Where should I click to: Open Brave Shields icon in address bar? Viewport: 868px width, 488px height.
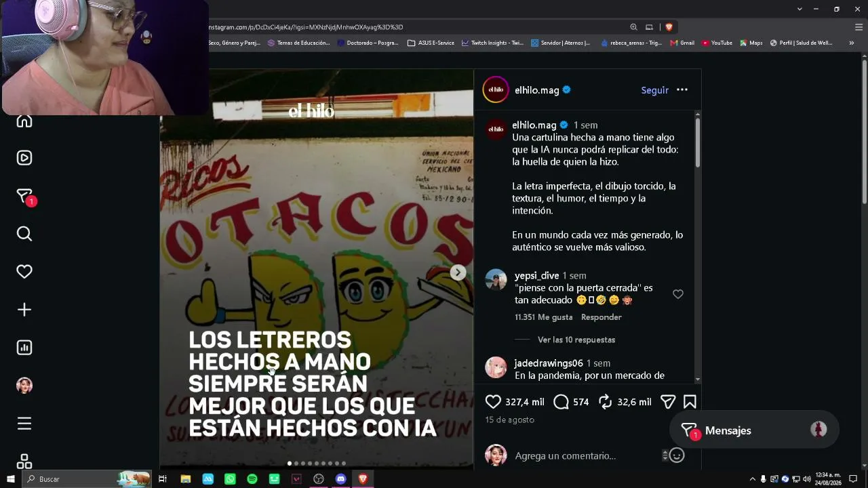(x=669, y=27)
